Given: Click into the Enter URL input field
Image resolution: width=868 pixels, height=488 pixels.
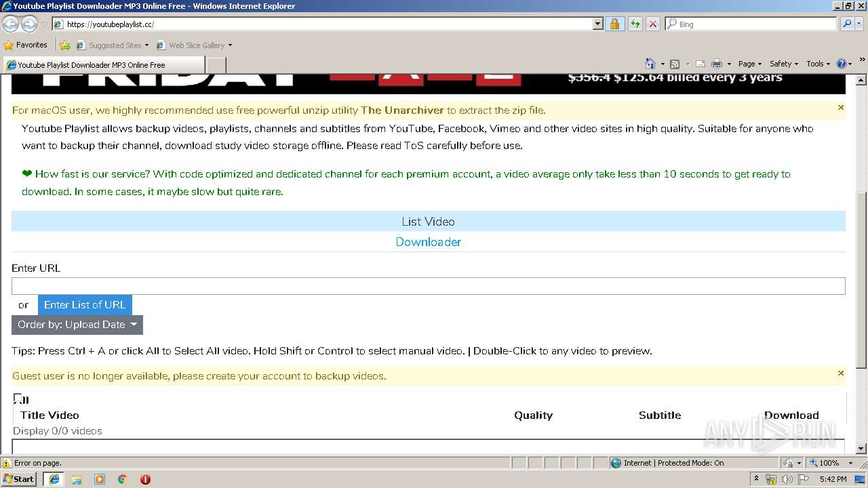Looking at the screenshot, I should 428,286.
